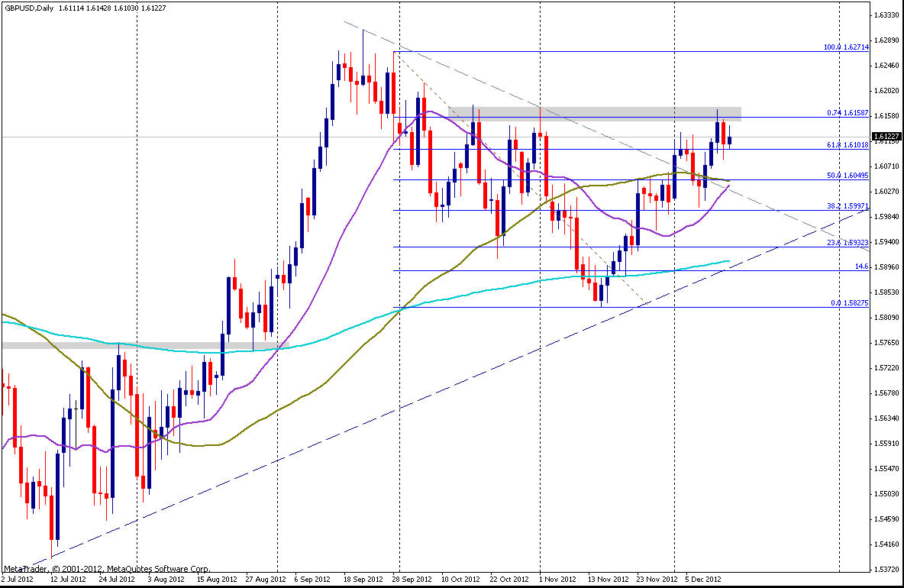Select the 14.6 Fibonacci level label

(x=860, y=267)
